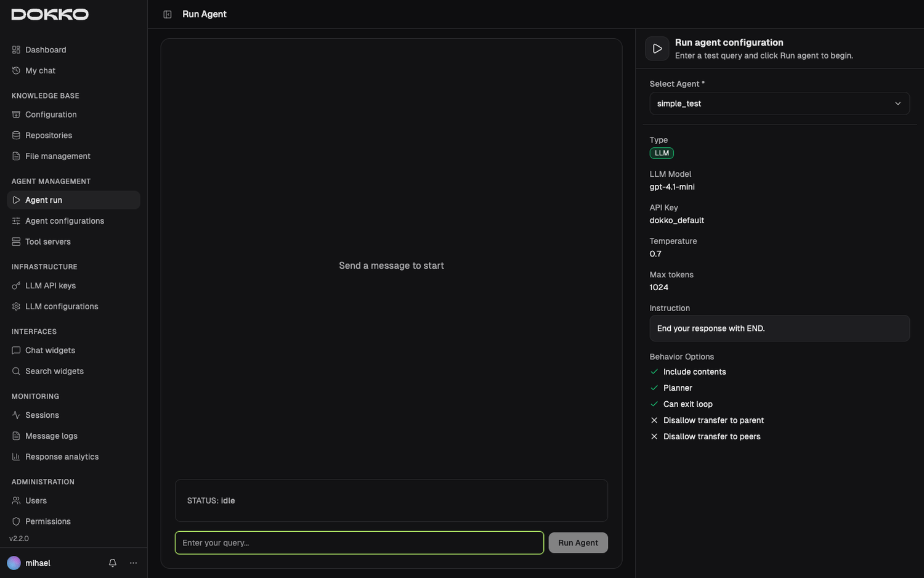The image size is (924, 578).
Task: Open Search widgets link
Action: [x=73, y=372]
